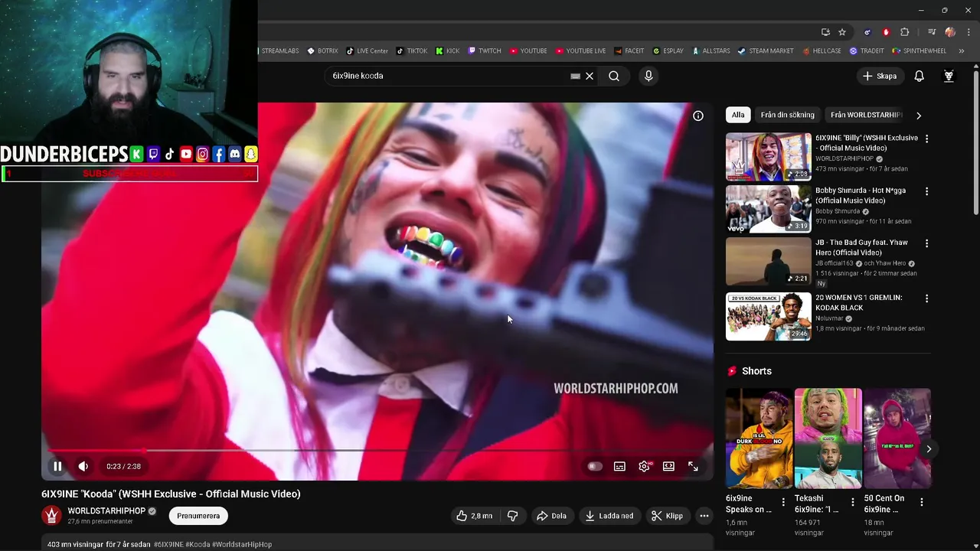The width and height of the screenshot is (980, 551).
Task: Open 6IX9INE Billy video thumbnail
Action: click(x=768, y=157)
